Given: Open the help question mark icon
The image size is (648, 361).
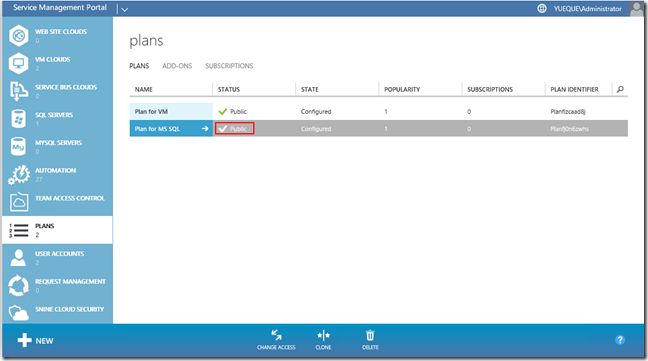Looking at the screenshot, I should point(619,340).
